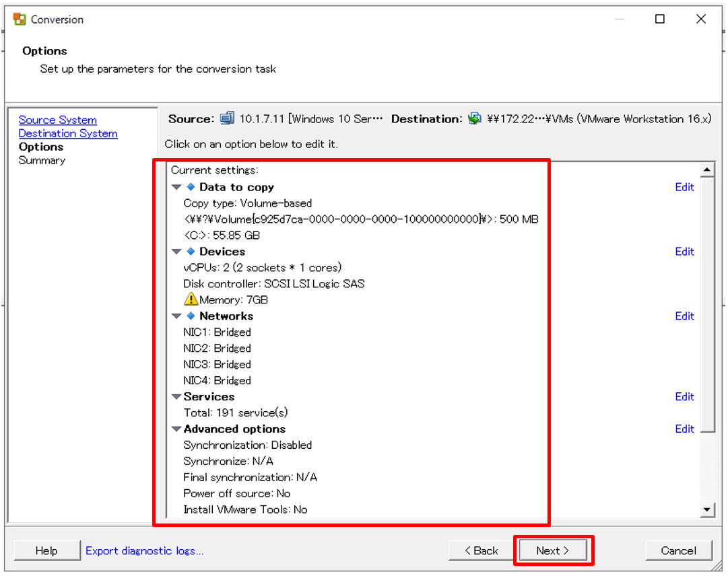
Task: Select the Total: 191 service(s) row
Action: point(236,412)
